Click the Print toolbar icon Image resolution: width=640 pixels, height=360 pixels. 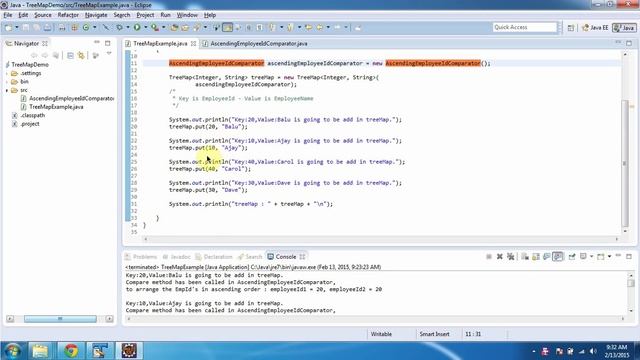[x=48, y=27]
